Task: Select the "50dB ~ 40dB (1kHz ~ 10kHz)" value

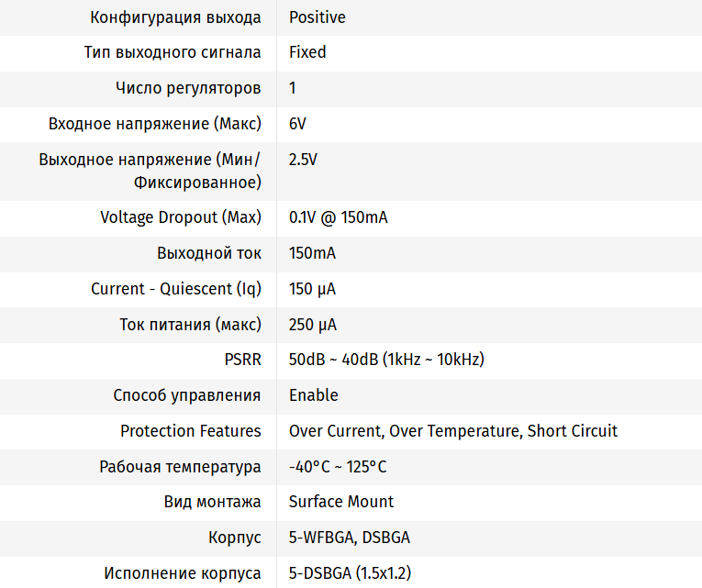Action: click(386, 360)
